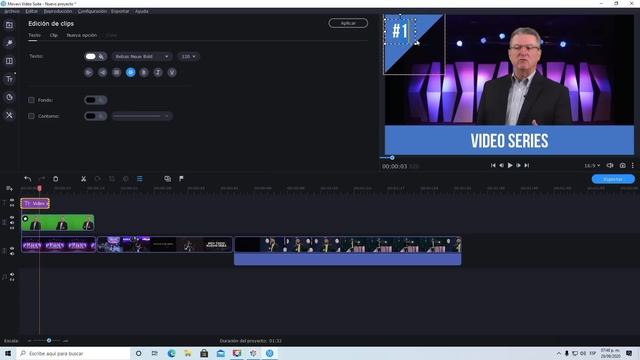Click the Aplicar button
This screenshot has height=360, width=640.
click(348, 23)
